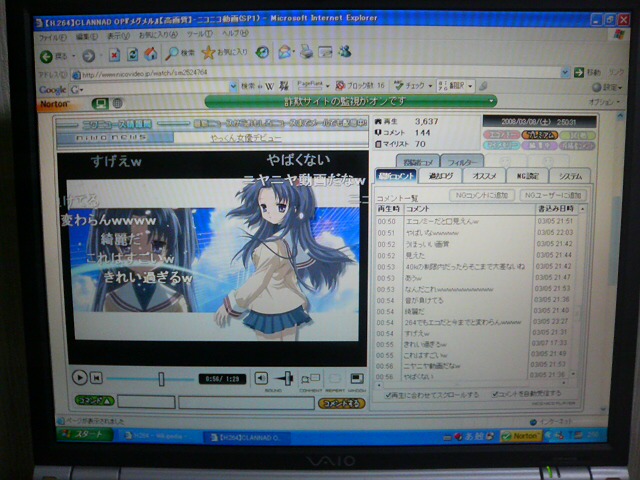The image size is (640, 480).
Task: Open the やっくん女優デビュー news link
Action: (x=246, y=138)
